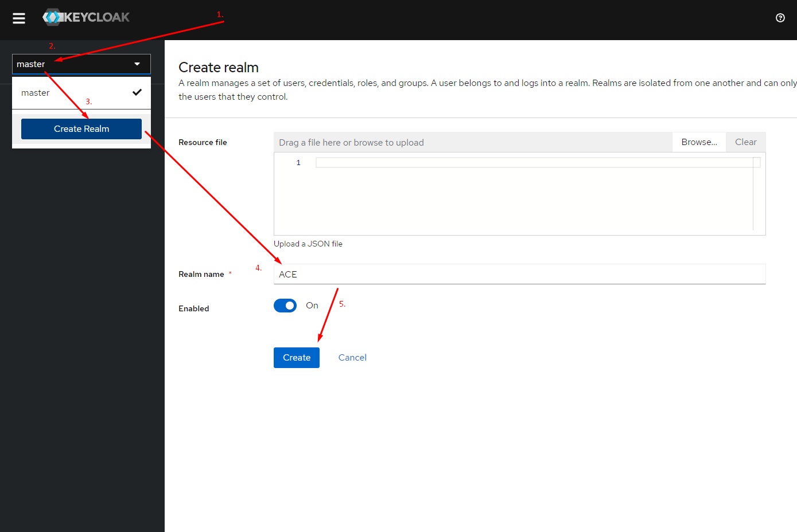The image size is (797, 532).
Task: Submit the form with Create button
Action: (x=296, y=358)
